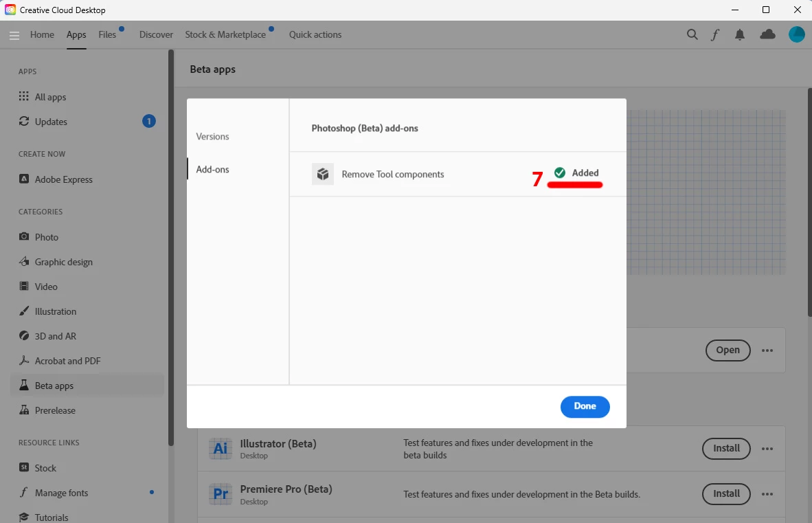Screen dimensions: 812x523
Task: Open Stock & Marketplace tab
Action: 225,34
